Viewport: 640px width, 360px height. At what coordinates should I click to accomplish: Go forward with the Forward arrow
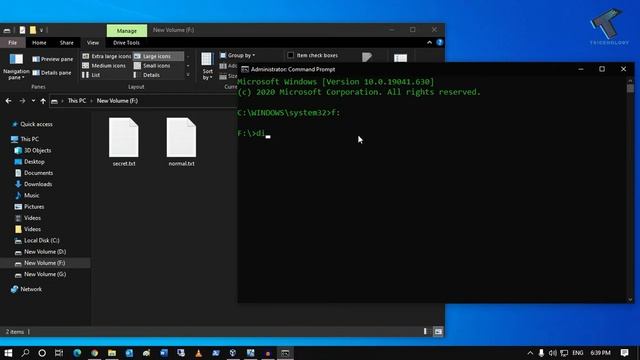(22, 101)
